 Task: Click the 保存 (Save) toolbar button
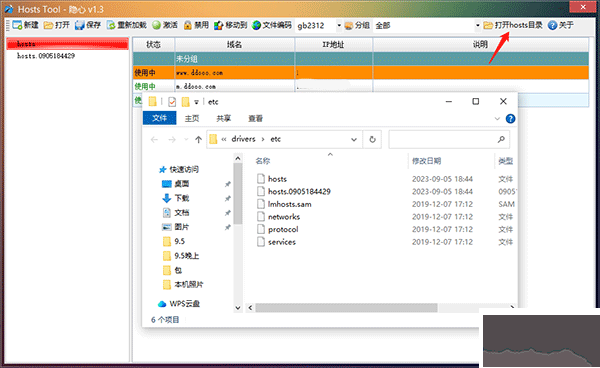pyautogui.click(x=88, y=25)
